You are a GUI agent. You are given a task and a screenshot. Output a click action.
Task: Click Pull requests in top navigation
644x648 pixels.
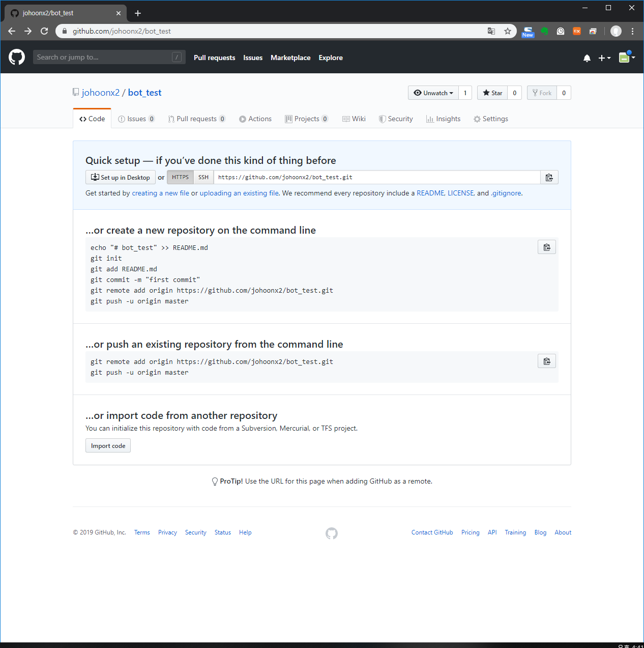pos(214,58)
